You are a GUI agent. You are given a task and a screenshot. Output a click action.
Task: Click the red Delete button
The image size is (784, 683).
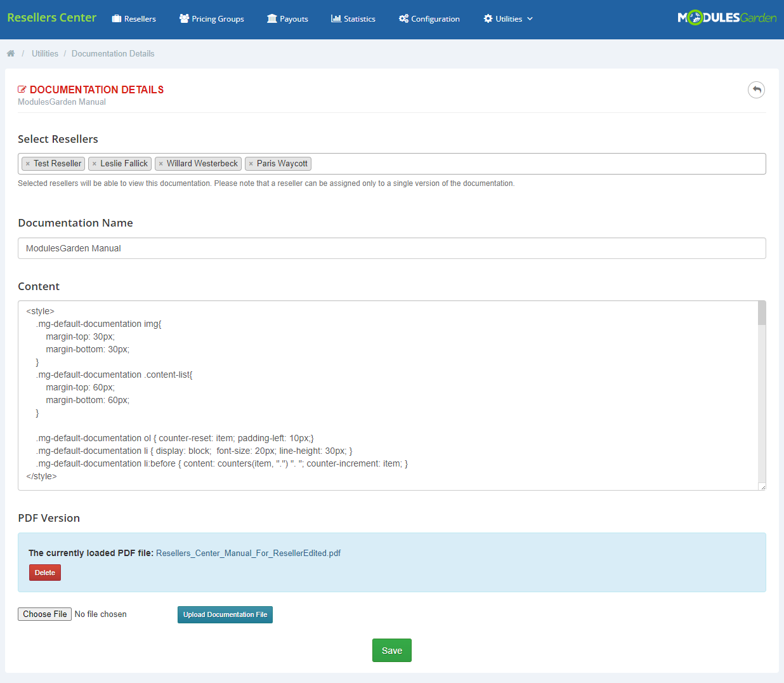(45, 573)
